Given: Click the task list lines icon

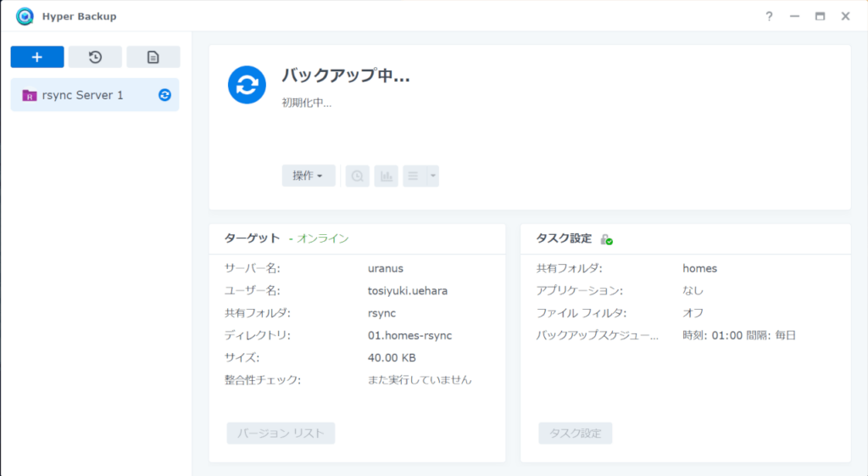Looking at the screenshot, I should pyautogui.click(x=414, y=176).
